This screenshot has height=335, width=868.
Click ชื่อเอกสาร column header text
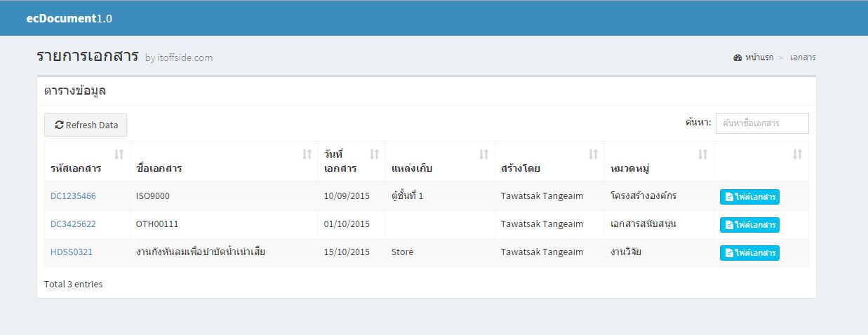159,169
